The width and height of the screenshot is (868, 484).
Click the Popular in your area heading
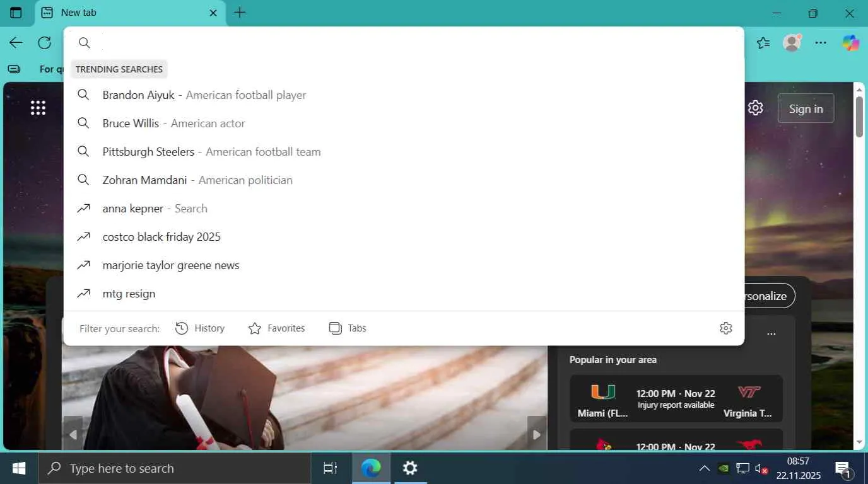click(613, 360)
